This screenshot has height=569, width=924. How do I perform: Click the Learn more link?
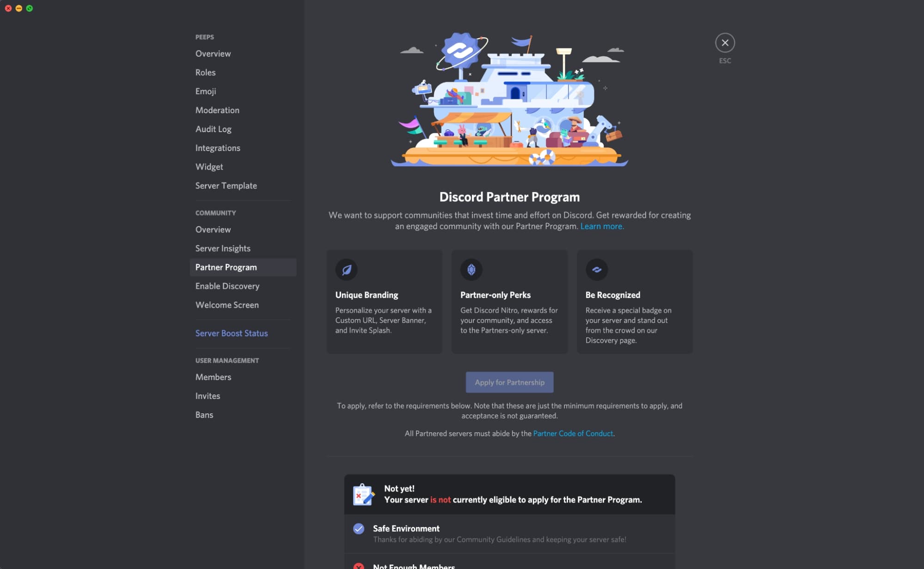[x=600, y=226]
